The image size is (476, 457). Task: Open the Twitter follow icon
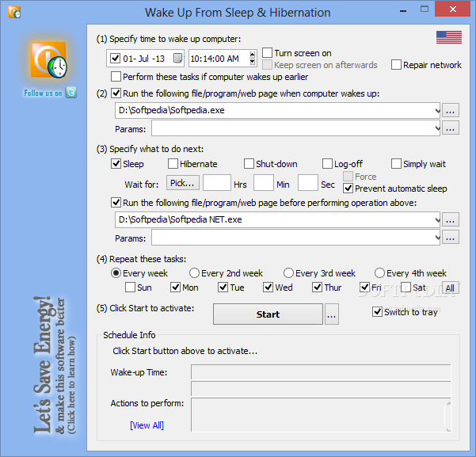coord(71,93)
